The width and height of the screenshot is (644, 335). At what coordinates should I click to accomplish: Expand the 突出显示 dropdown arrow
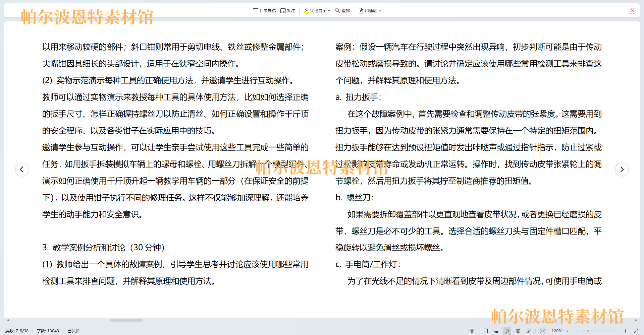pyautogui.click(x=329, y=11)
